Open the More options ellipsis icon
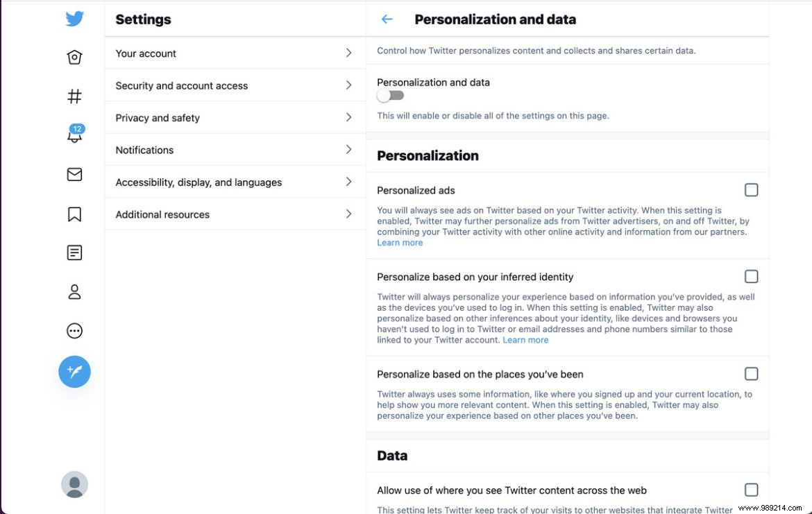 (74, 330)
